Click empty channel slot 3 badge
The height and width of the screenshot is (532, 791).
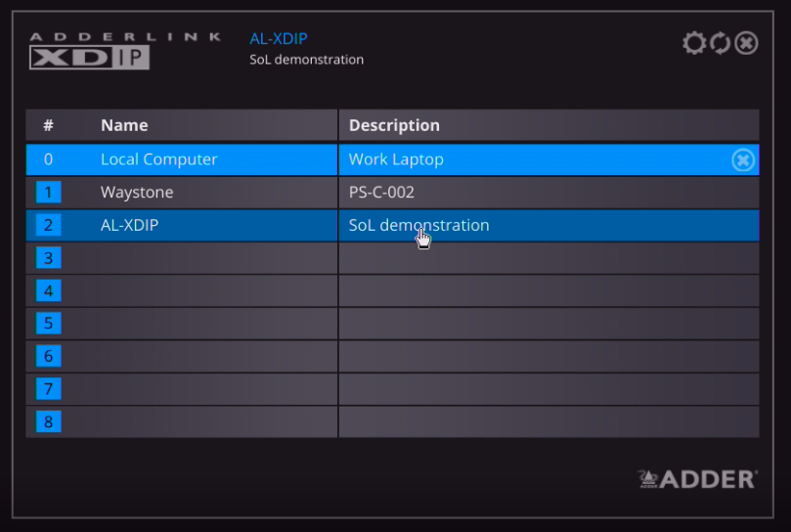(48, 258)
